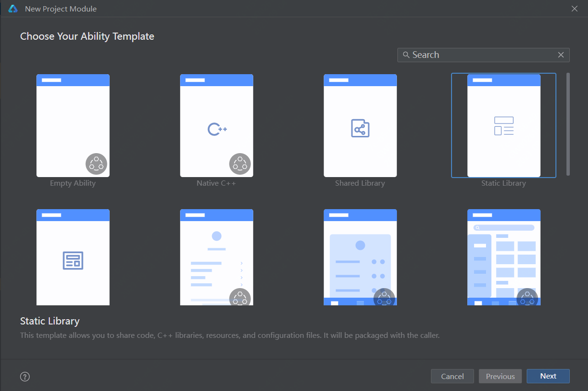The image size is (588, 391).
Task: Open help with the question mark icon
Action: 25,377
